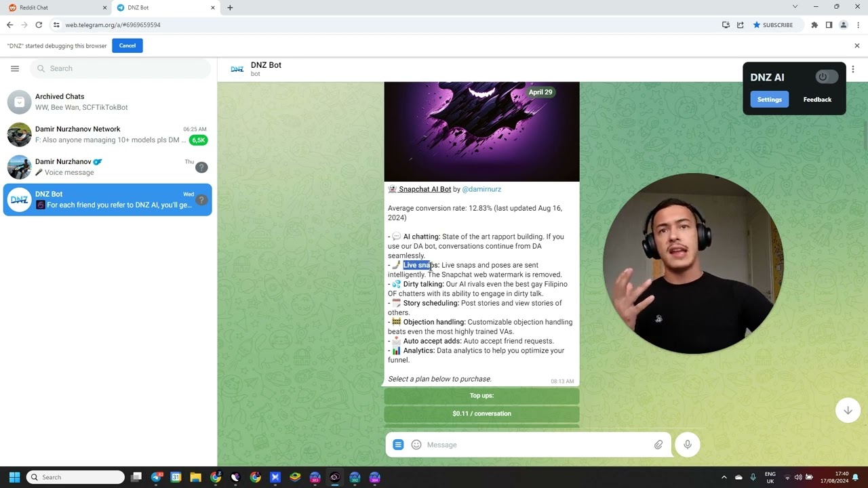Select the DNZ Bot browser tab
Image resolution: width=868 pixels, height=488 pixels.
(165, 7)
